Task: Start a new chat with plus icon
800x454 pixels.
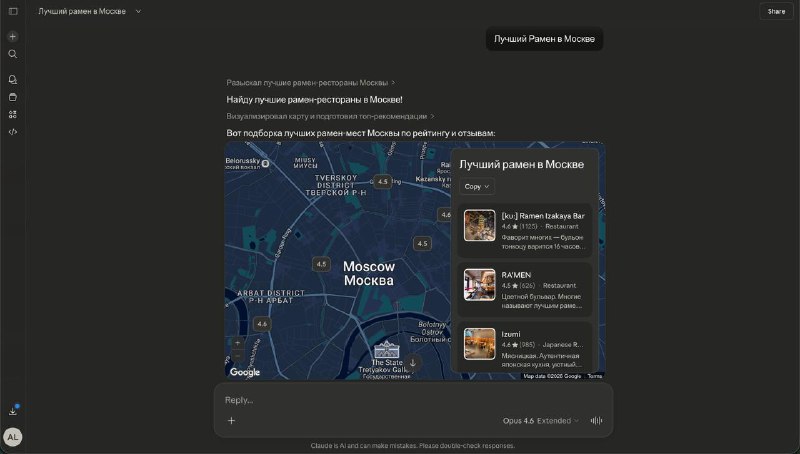Action: 13,36
